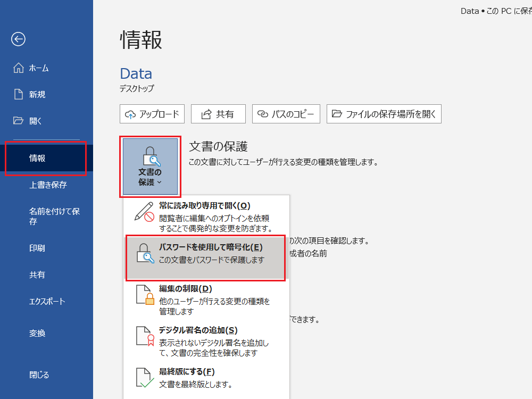This screenshot has width=532, height=399.
Task: Expand the 文書の保護 dropdown chevron
Action: click(160, 182)
